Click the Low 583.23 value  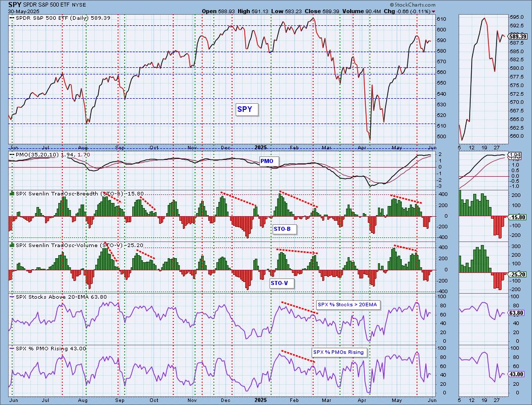[286, 11]
